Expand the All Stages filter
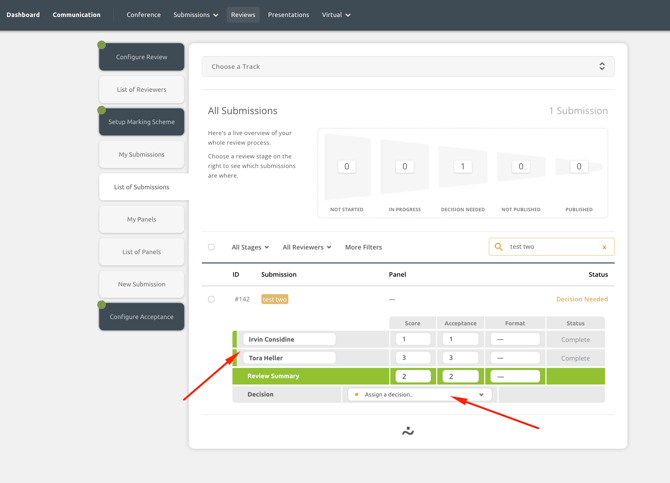This screenshot has height=483, width=670. [250, 247]
